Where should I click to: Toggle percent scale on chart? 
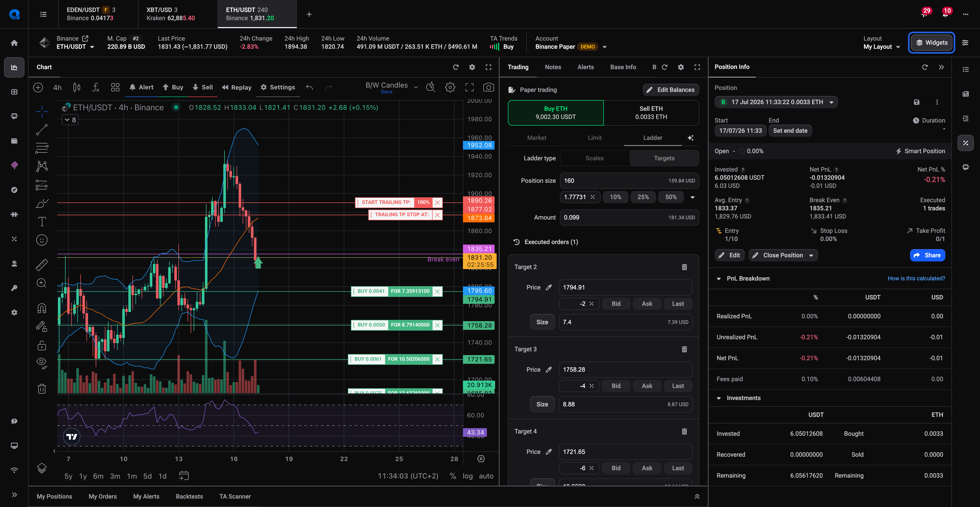[453, 476]
